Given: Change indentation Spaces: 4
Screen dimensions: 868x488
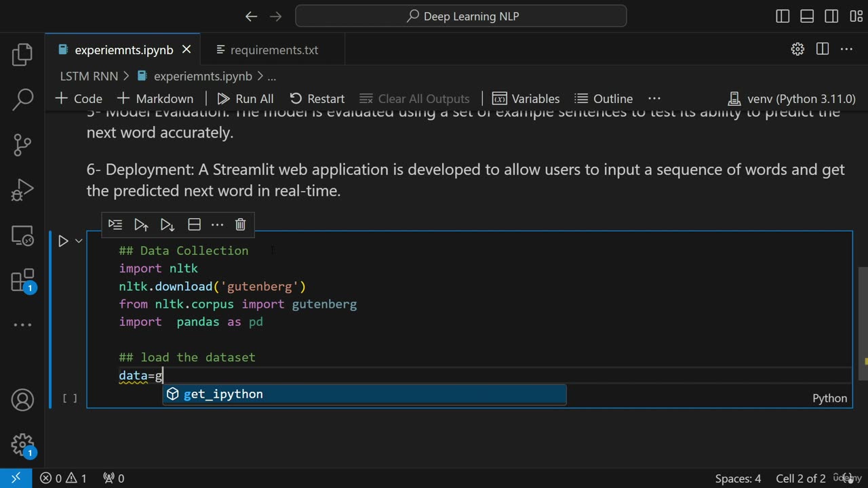Looking at the screenshot, I should pos(738,479).
